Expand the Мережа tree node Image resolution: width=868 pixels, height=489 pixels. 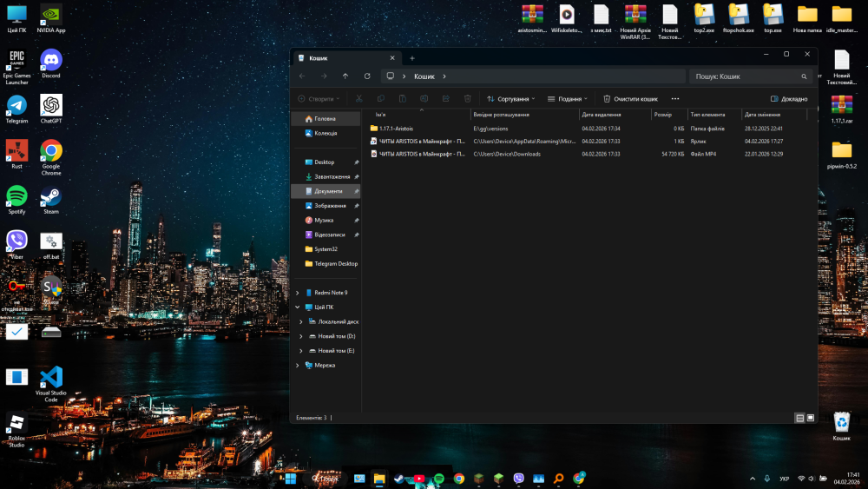(x=297, y=365)
